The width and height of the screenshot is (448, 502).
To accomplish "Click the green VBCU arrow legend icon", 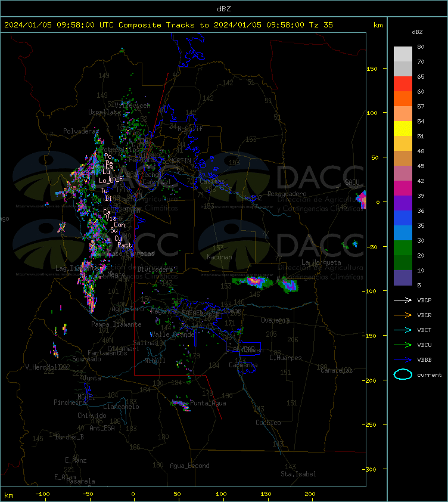I will 403,345.
